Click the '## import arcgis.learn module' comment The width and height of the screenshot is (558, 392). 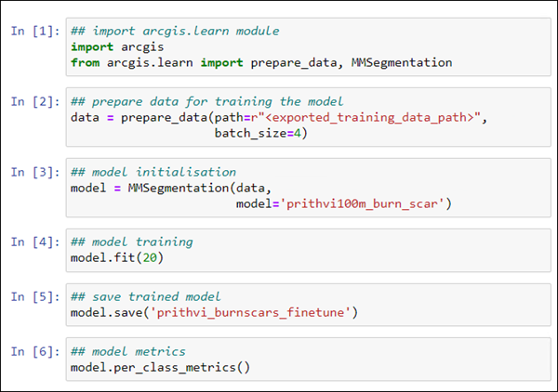[175, 32]
